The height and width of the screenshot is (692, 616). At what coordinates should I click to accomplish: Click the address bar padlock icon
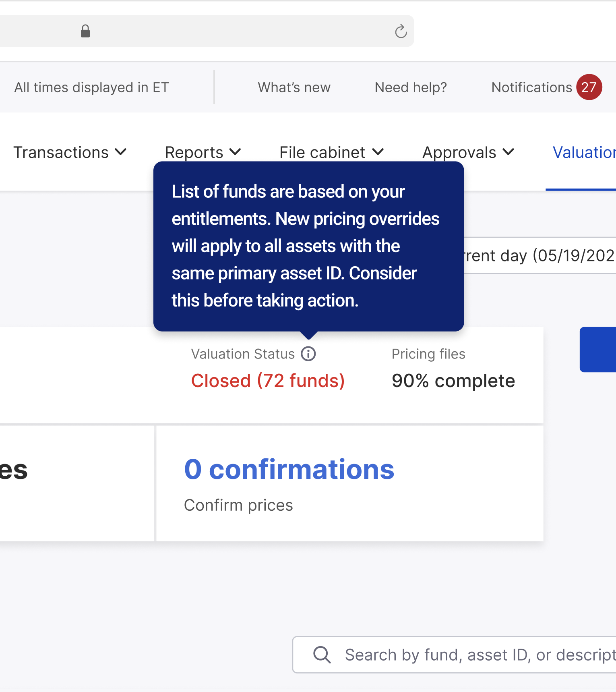85,31
